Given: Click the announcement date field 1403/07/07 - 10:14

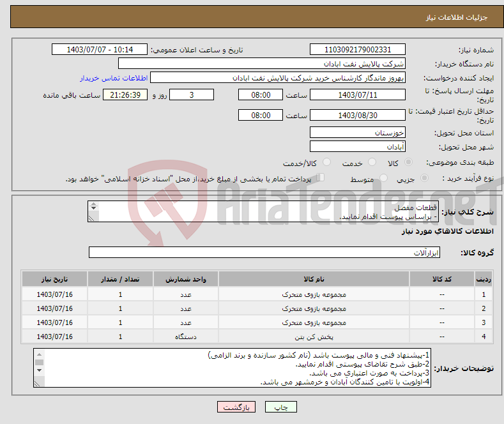Looking at the screenshot, I should pos(99,49).
